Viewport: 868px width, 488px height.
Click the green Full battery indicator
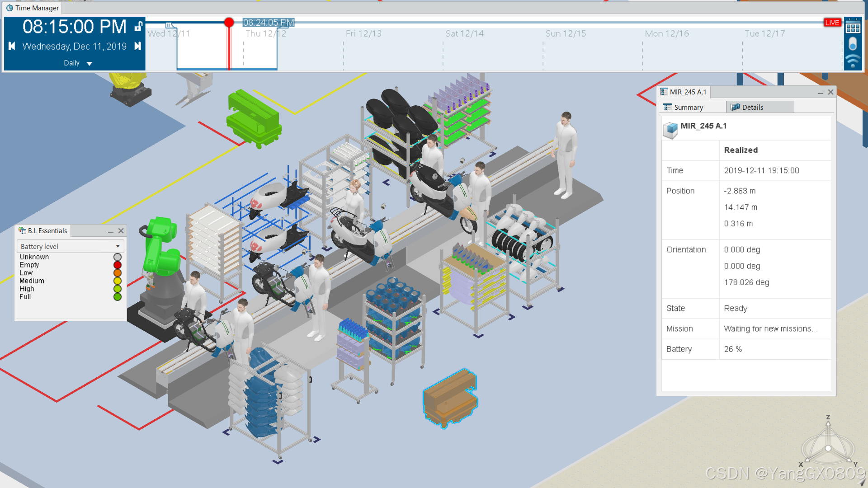[x=118, y=297]
